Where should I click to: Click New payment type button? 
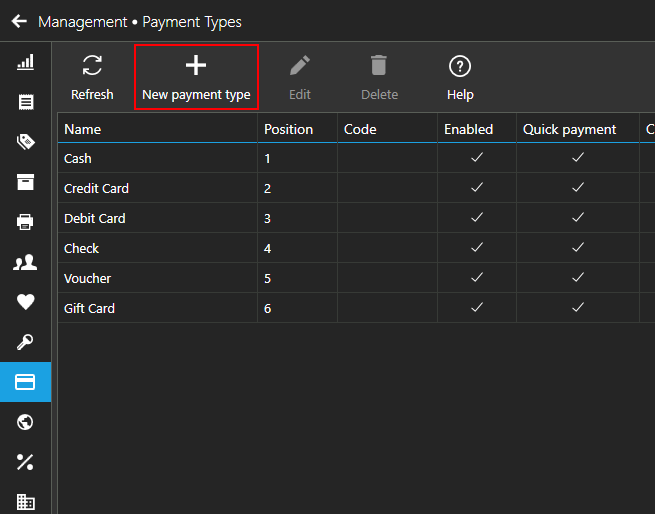point(196,77)
